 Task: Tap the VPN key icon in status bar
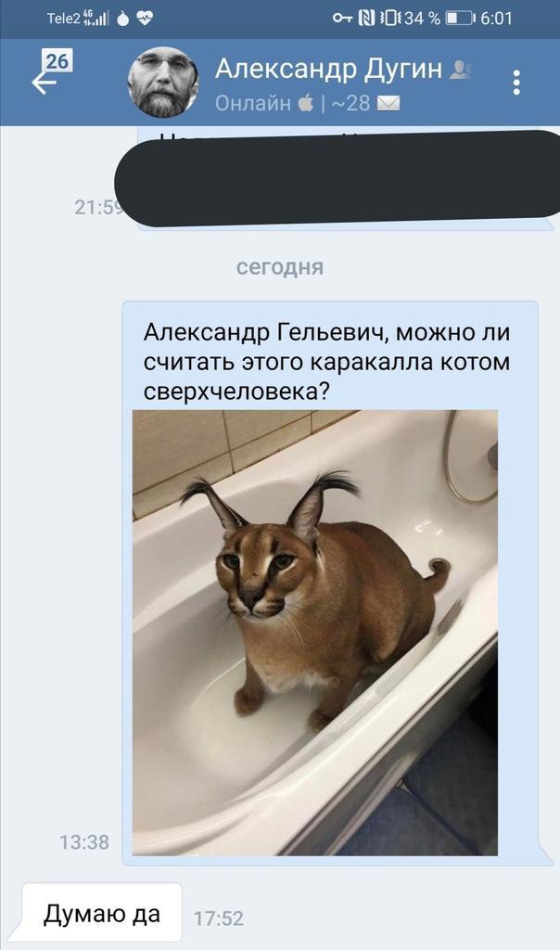tap(342, 19)
